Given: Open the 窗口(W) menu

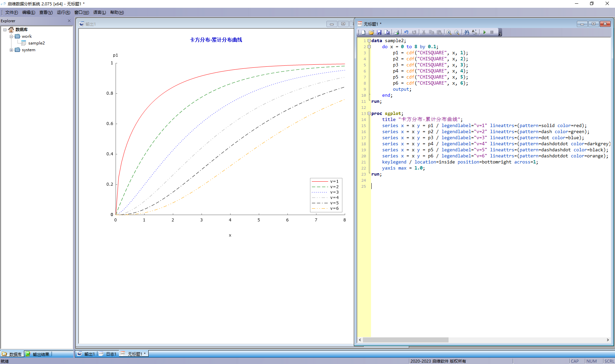Looking at the screenshot, I should [x=82, y=12].
